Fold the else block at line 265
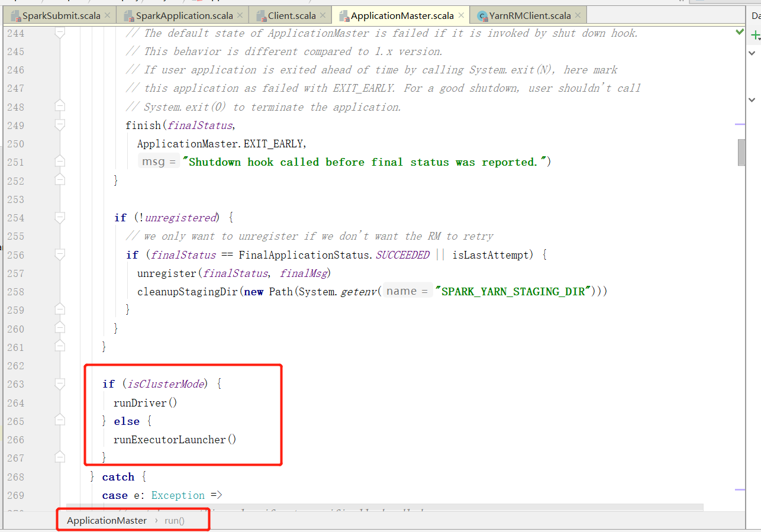 click(59, 421)
